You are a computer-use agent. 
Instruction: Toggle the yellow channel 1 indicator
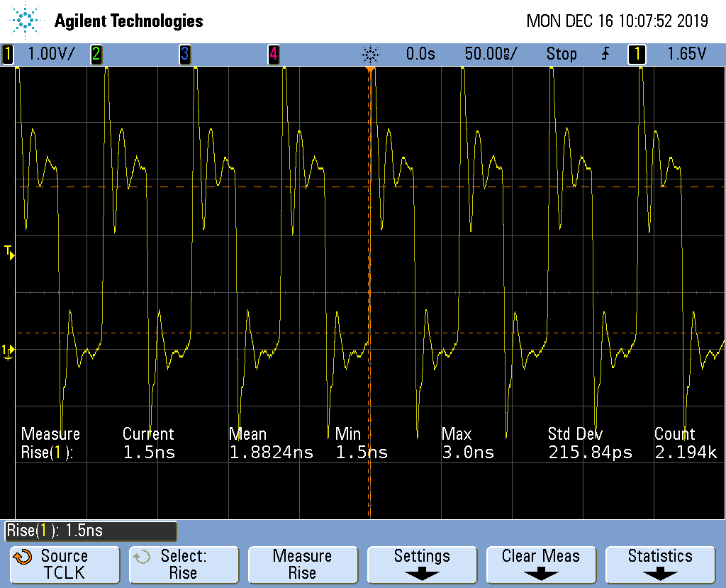click(x=8, y=54)
